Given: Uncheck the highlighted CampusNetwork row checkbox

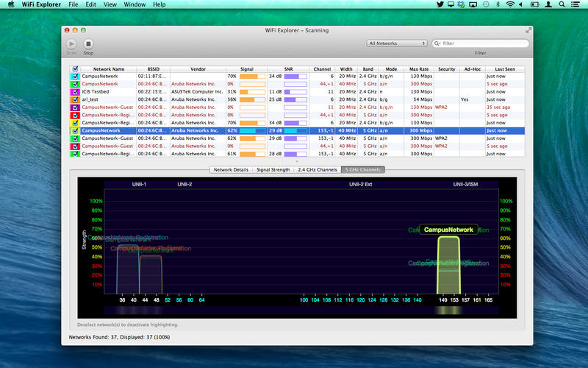Looking at the screenshot, I should pos(75,131).
